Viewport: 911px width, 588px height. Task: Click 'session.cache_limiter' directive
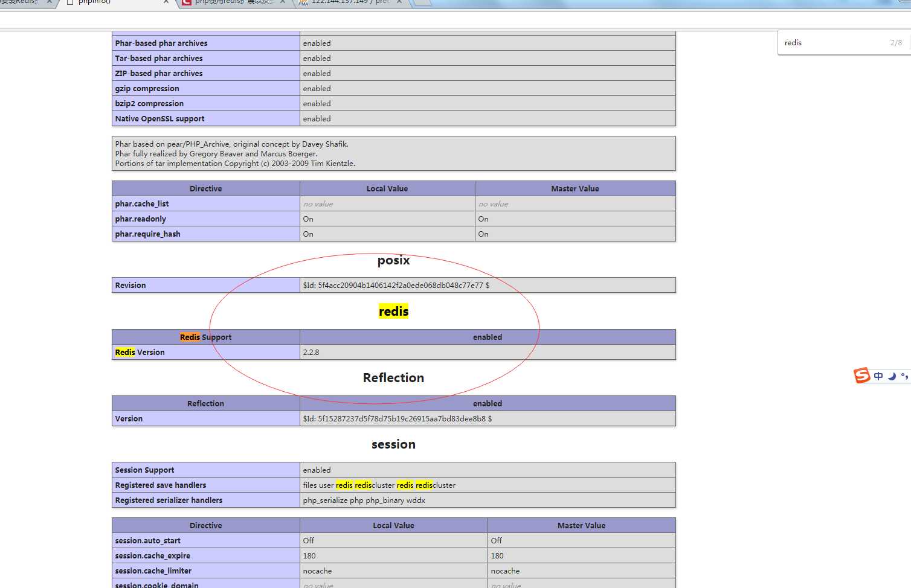click(x=153, y=570)
